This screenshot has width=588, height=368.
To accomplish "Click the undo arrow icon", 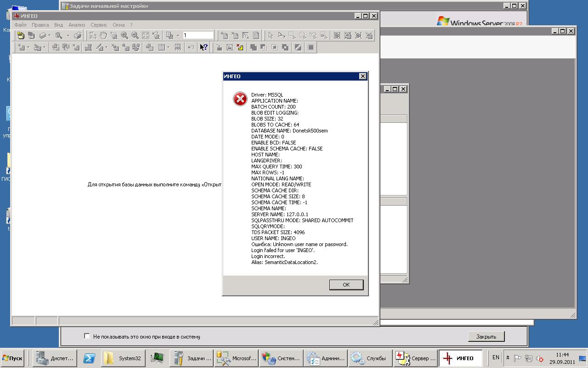I will click(191, 47).
